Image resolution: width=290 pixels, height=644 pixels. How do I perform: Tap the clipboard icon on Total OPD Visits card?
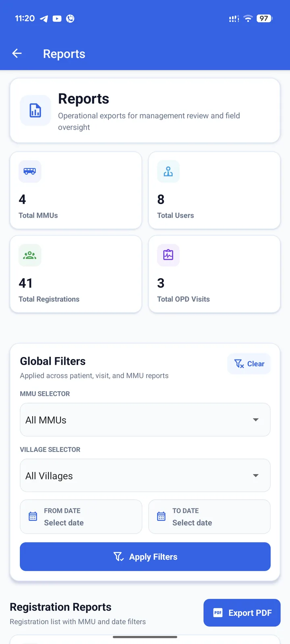168,255
